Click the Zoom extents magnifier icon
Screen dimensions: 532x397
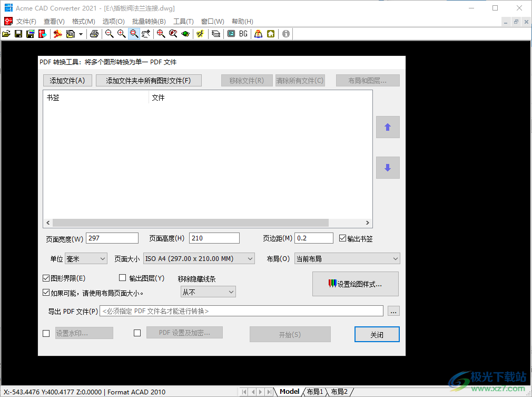(161, 34)
